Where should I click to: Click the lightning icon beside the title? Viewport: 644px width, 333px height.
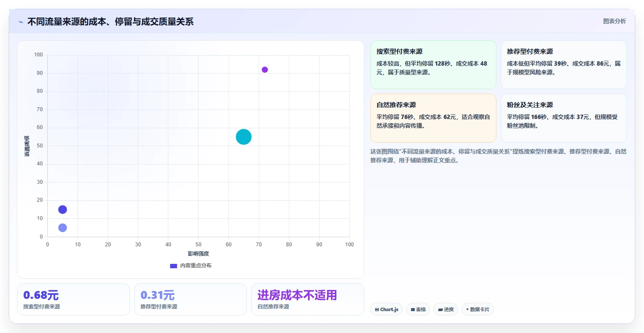(21, 22)
